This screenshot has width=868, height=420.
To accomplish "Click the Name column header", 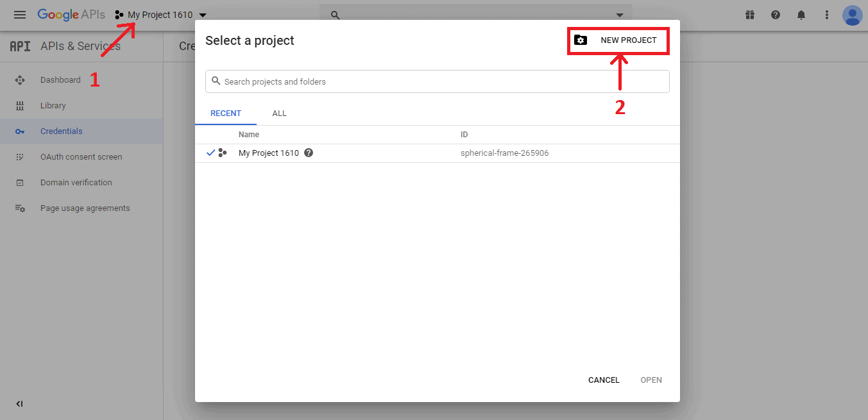I will pos(249,135).
